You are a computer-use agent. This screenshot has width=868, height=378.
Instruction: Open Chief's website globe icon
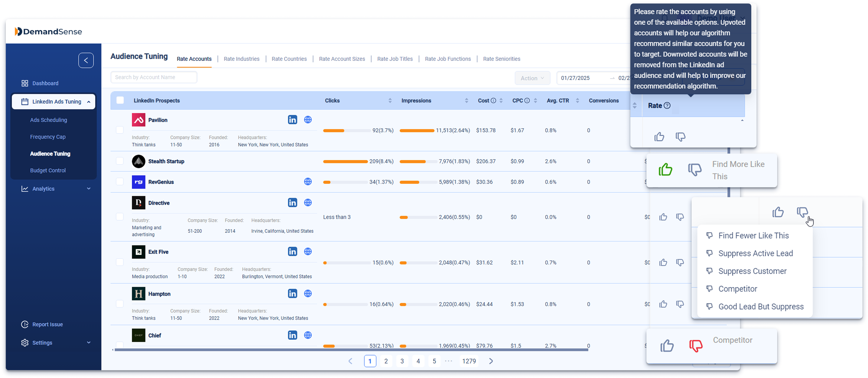[308, 335]
